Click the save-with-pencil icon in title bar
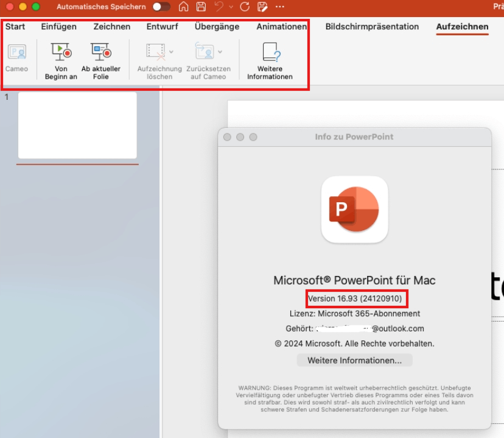Screen dimensions: 504x438 [262, 7]
